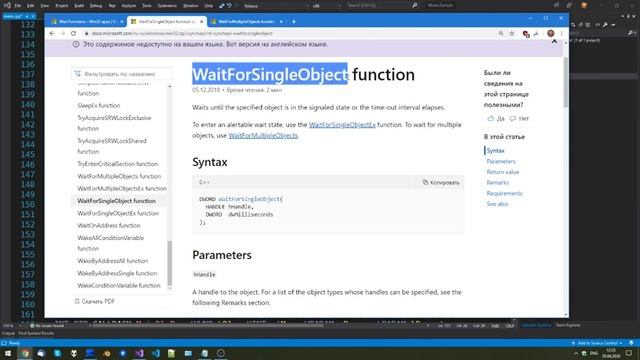Jump to See also section
The height and width of the screenshot is (360, 640).
point(497,204)
